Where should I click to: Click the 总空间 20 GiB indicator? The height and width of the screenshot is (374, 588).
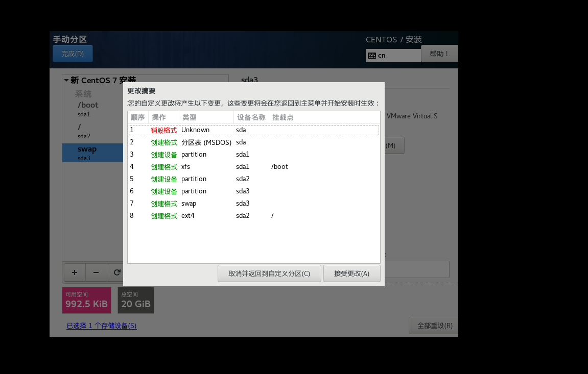[x=136, y=300]
